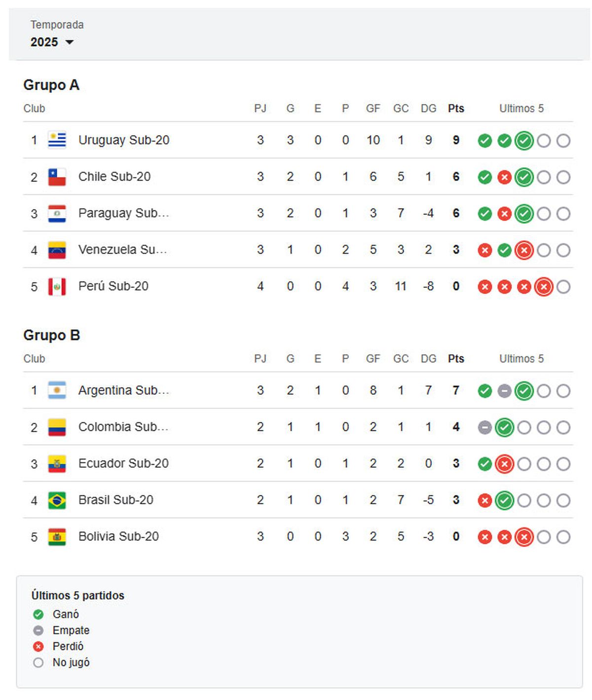Screen dimensions: 592x700
Task: Click the Uruguay Sub-20 flag icon
Action: tap(57, 140)
